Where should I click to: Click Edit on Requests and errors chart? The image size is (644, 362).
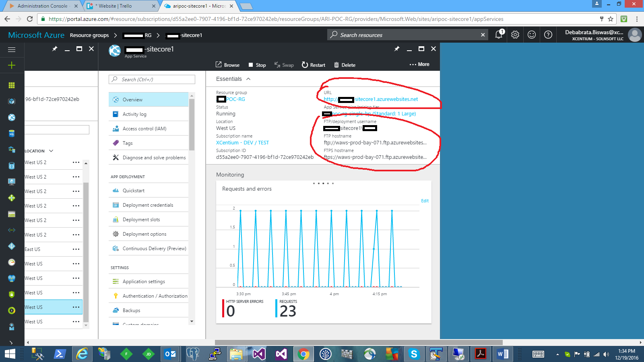(x=425, y=201)
